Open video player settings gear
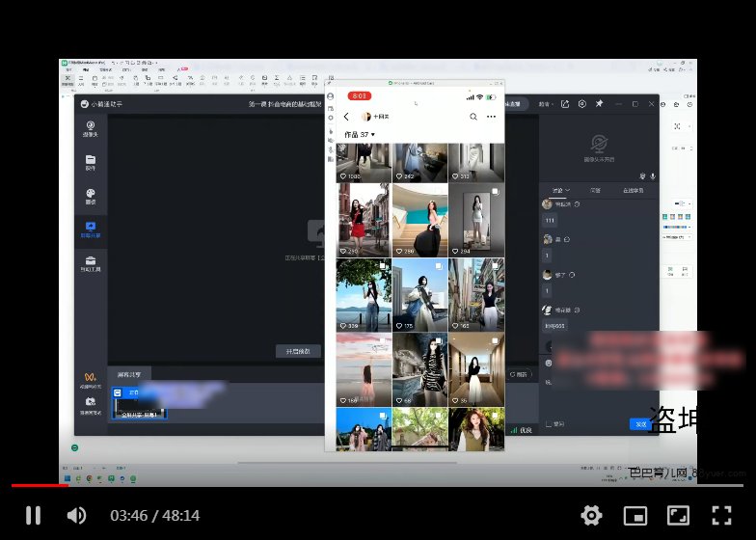Image resolution: width=756 pixels, height=540 pixels. tap(591, 515)
